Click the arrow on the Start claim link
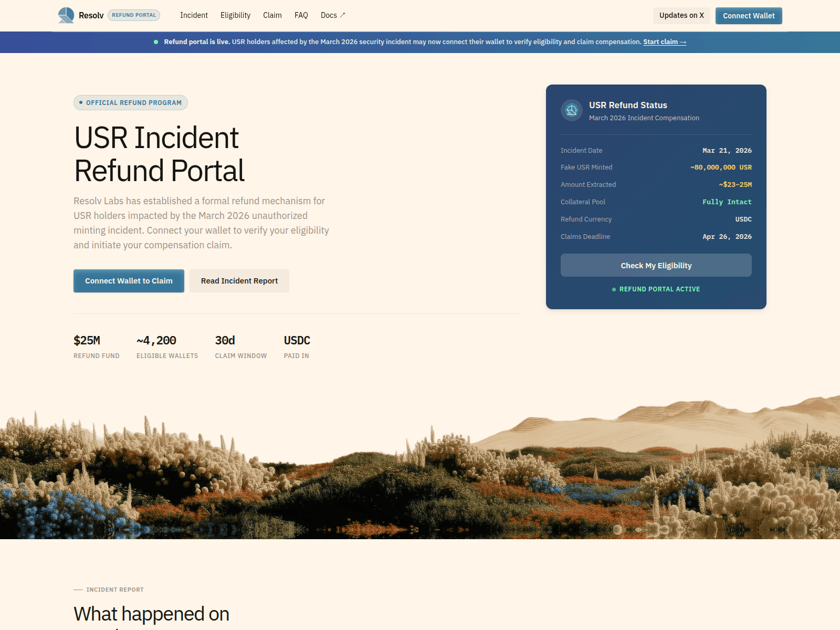Viewport: 840px width, 630px height. coord(682,41)
